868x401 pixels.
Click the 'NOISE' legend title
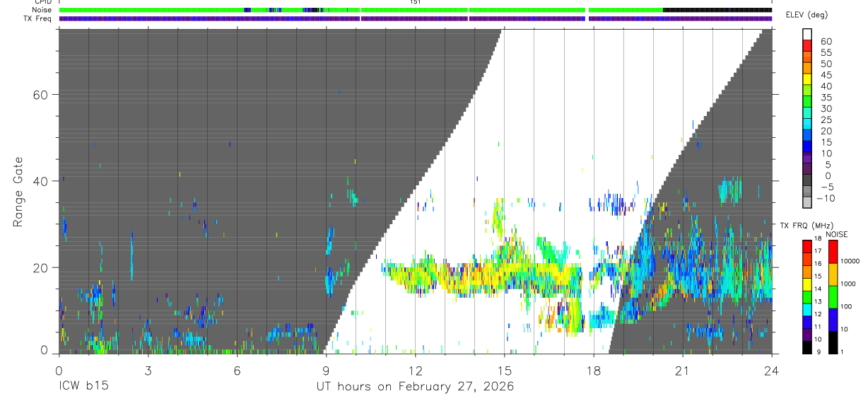coord(836,234)
